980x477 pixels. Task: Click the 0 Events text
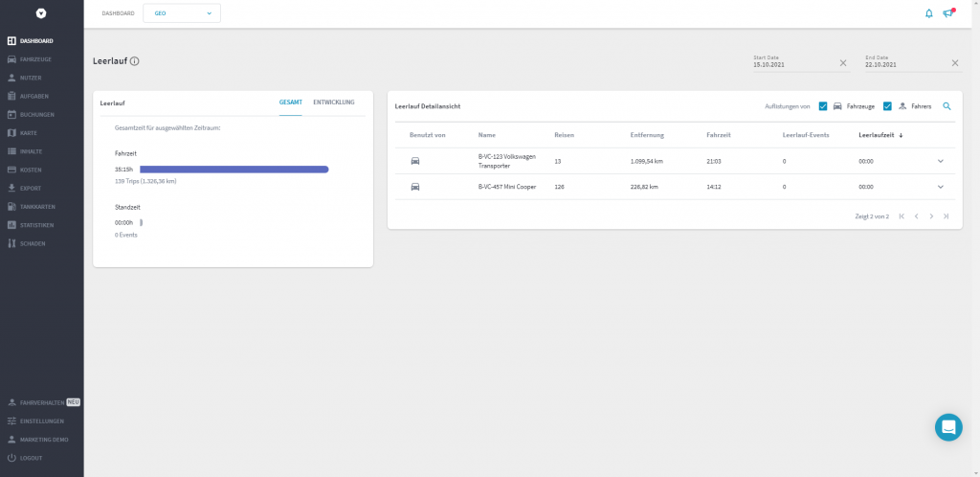coord(126,235)
